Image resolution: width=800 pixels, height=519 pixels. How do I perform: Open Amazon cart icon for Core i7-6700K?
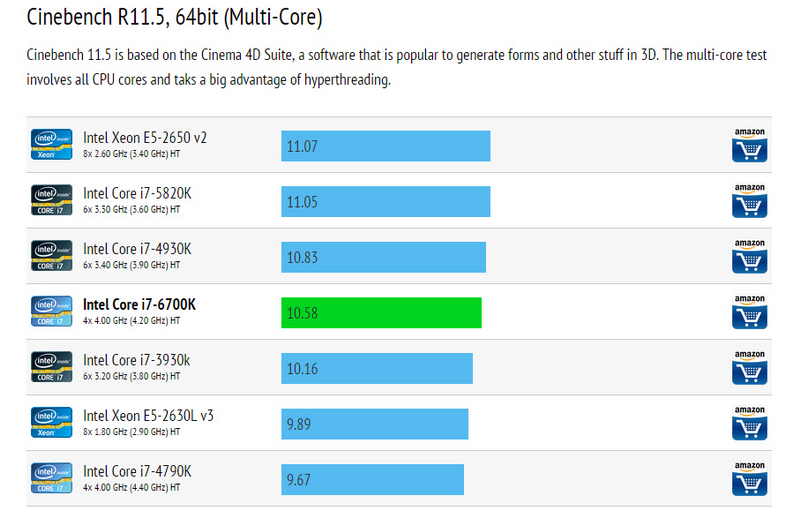pyautogui.click(x=749, y=312)
